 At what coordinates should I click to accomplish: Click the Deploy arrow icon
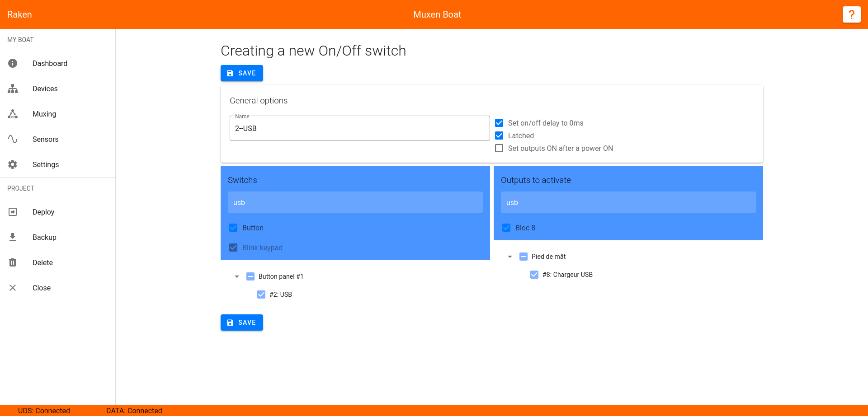click(x=13, y=212)
